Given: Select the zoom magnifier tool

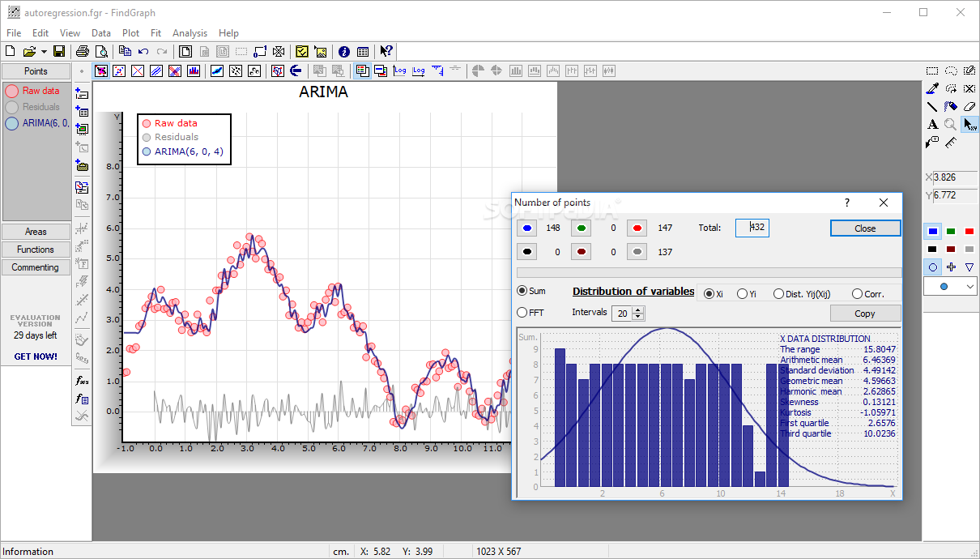Looking at the screenshot, I should coord(951,125).
